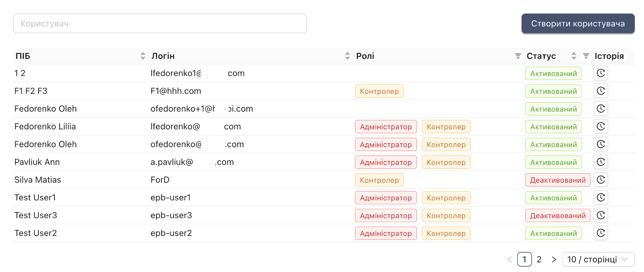The height and width of the screenshot is (272, 644).
Task: Click the Контролер tag for F1 F2 F3
Action: [x=379, y=91]
